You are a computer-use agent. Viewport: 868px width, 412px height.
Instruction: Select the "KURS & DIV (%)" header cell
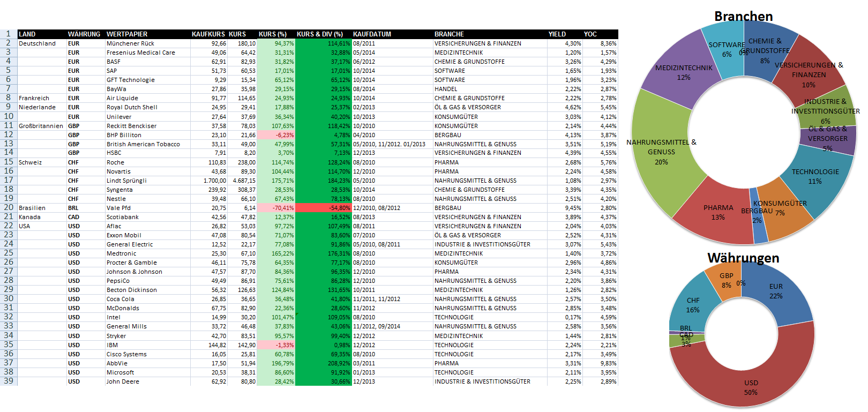(x=323, y=34)
